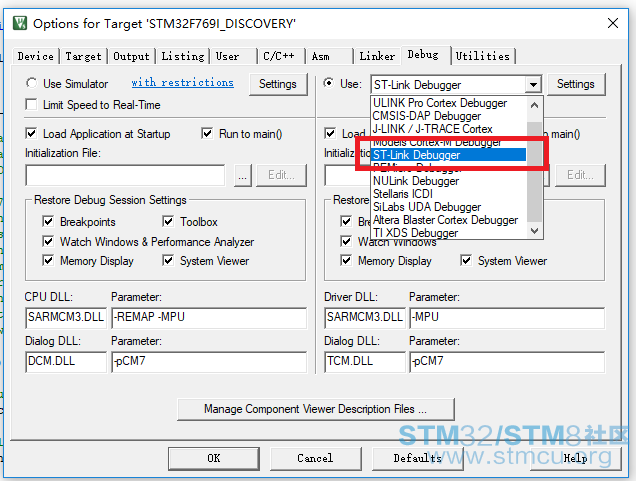
Task: Toggle hardware-side Watch Windows checkbox
Action: tap(346, 241)
